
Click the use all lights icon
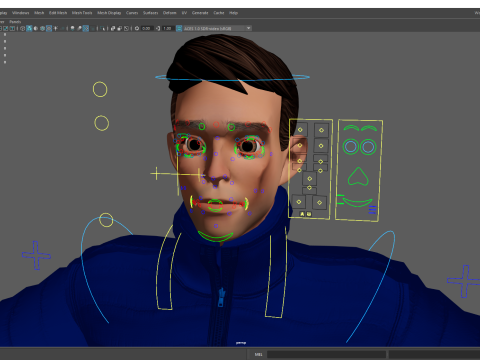pos(55,28)
